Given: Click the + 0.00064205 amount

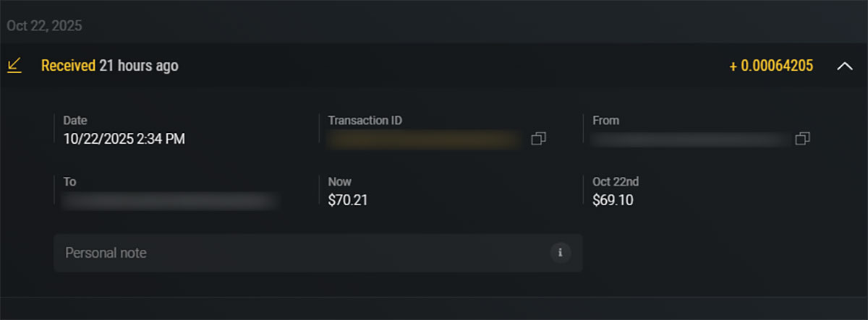Looking at the screenshot, I should (771, 66).
